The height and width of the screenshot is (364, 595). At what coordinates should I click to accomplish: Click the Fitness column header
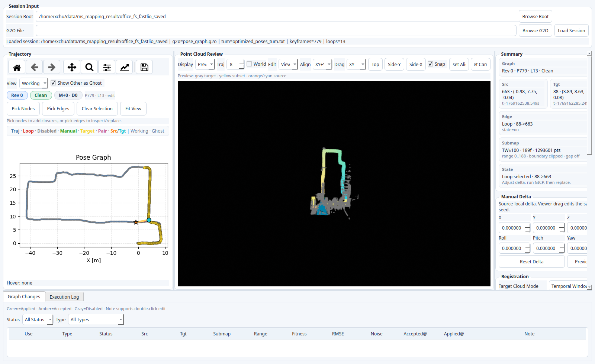pos(299,334)
